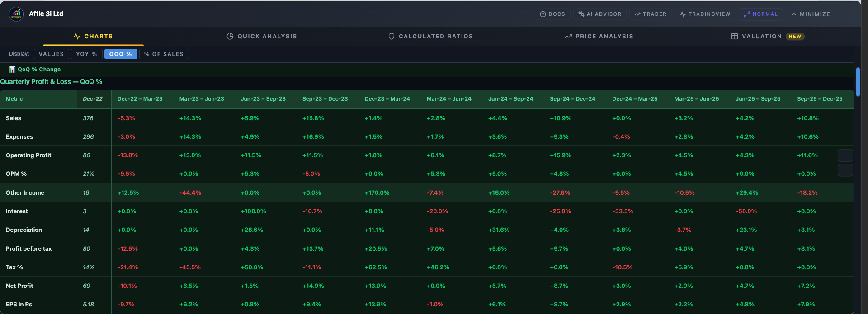Open the Trader view arrow icon

[x=637, y=14]
